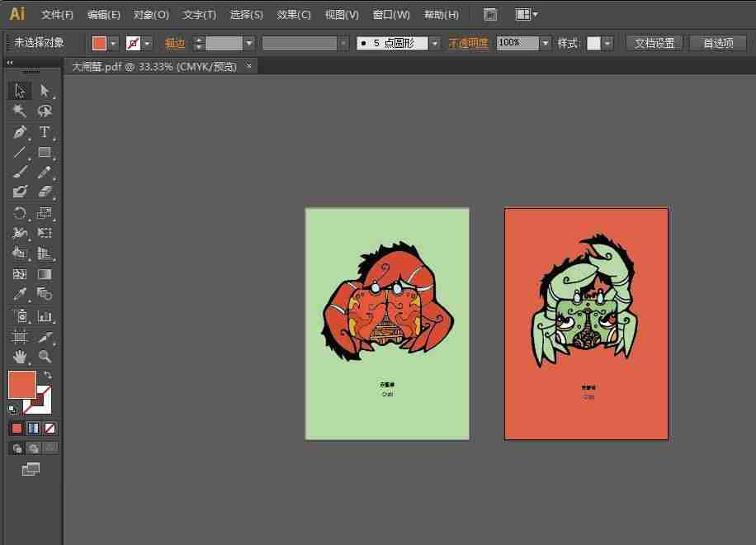Select the Type tool

[x=45, y=131]
